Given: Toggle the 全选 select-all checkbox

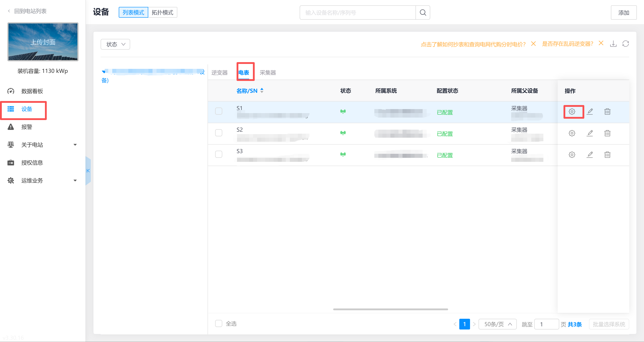Looking at the screenshot, I should [x=218, y=323].
